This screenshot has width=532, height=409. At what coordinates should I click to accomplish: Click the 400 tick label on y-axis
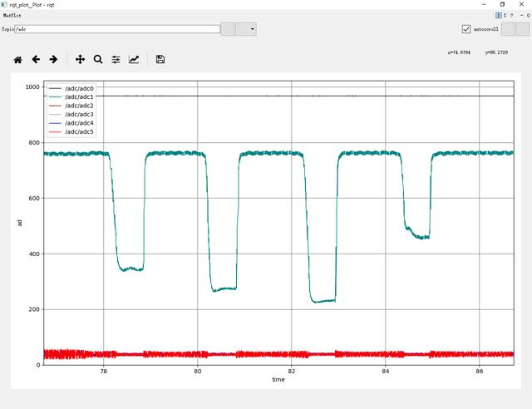tap(34, 254)
